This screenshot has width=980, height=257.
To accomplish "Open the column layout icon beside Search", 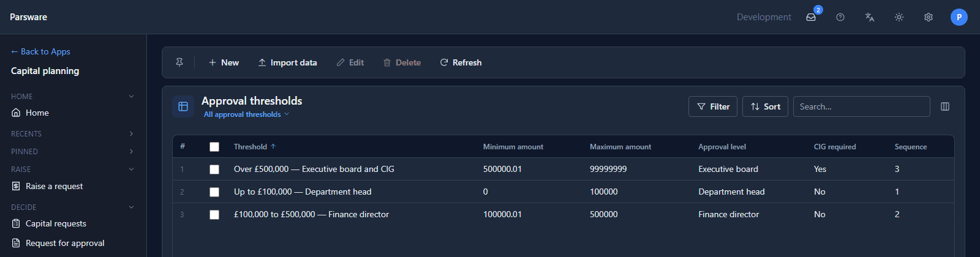I will [945, 106].
